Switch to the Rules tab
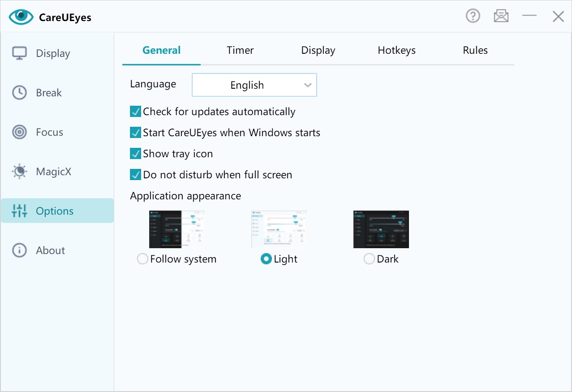This screenshot has width=572, height=392. click(x=475, y=50)
